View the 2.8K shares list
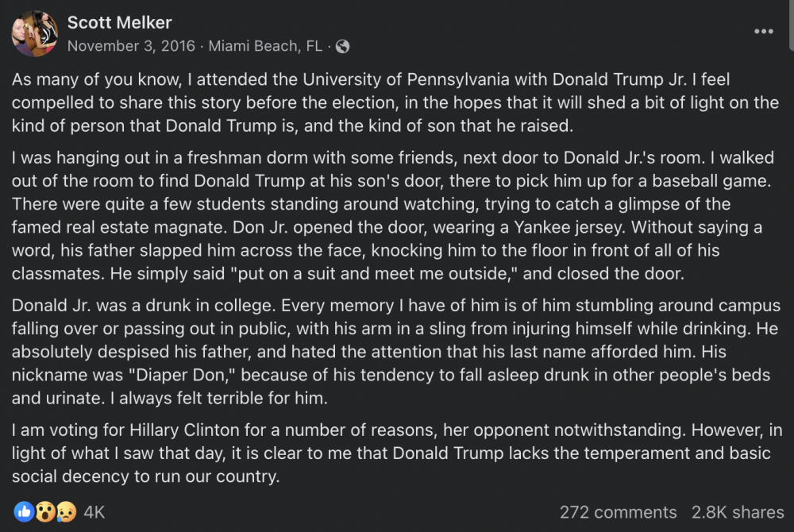The width and height of the screenshot is (794, 532). pyautogui.click(x=739, y=512)
